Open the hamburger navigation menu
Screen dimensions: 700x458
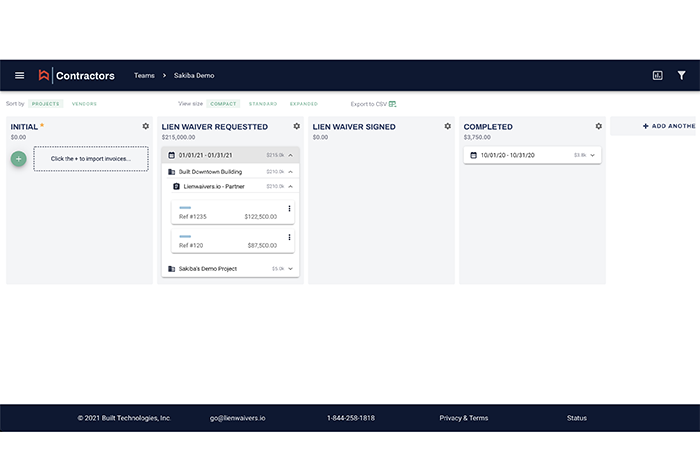[19, 75]
